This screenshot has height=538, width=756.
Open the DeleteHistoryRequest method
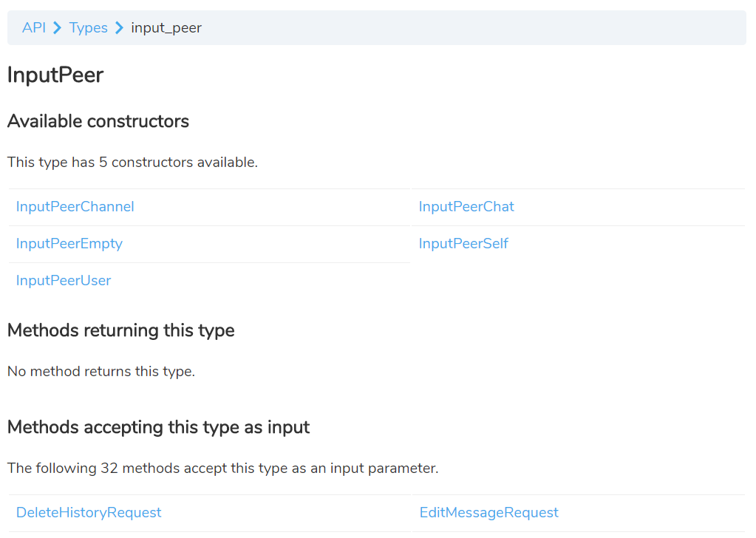[89, 513]
